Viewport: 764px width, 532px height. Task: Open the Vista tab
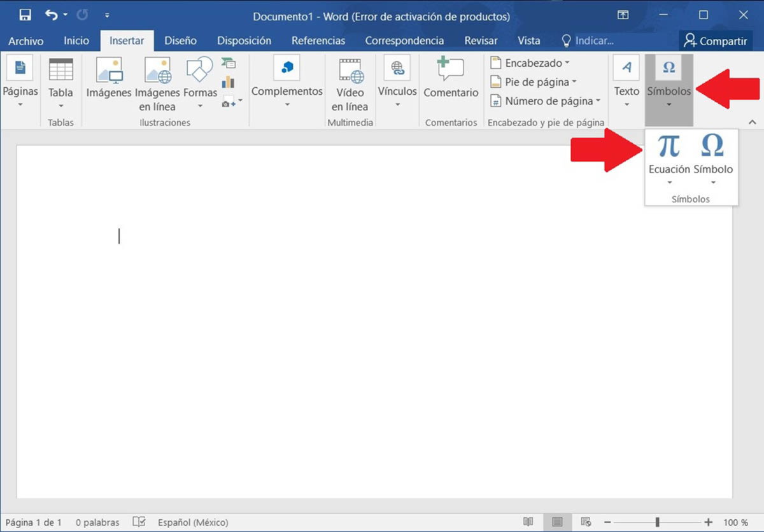(x=528, y=41)
